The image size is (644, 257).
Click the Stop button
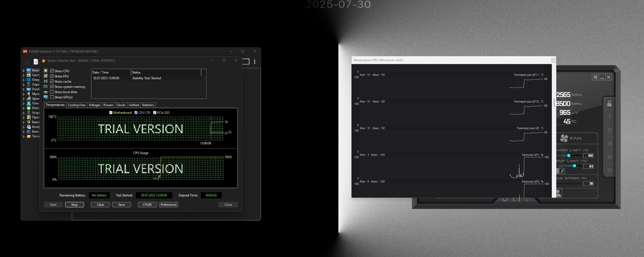point(74,205)
